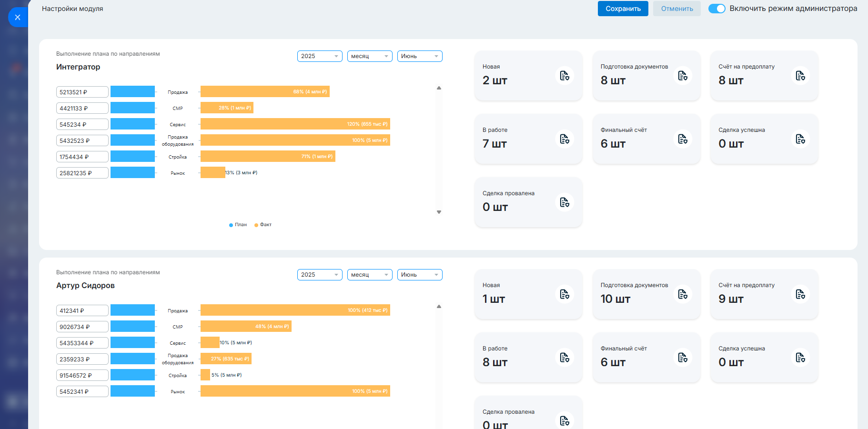Image resolution: width=868 pixels, height=429 pixels.
Task: Click document icon on Интегратор's Счёт на предоплату card
Action: click(800, 76)
